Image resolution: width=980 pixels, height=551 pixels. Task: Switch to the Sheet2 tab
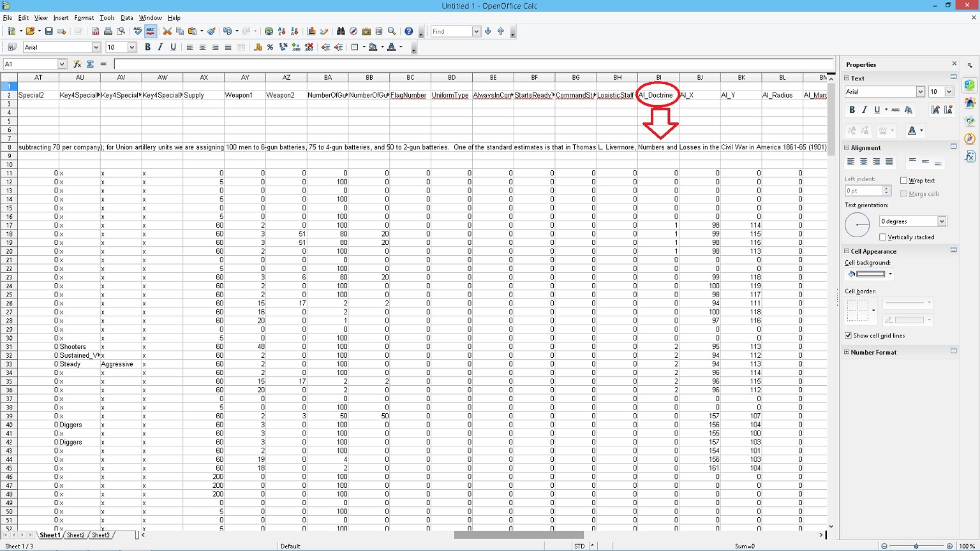coord(75,535)
